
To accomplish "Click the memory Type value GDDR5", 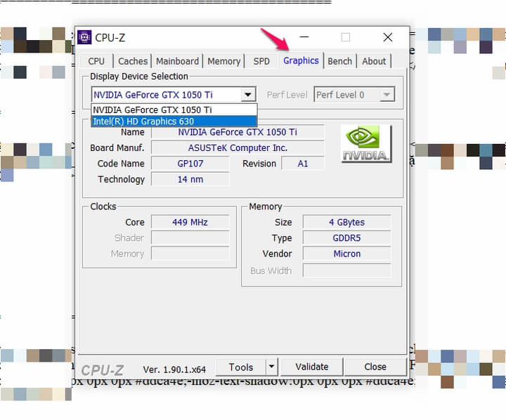I will click(346, 238).
